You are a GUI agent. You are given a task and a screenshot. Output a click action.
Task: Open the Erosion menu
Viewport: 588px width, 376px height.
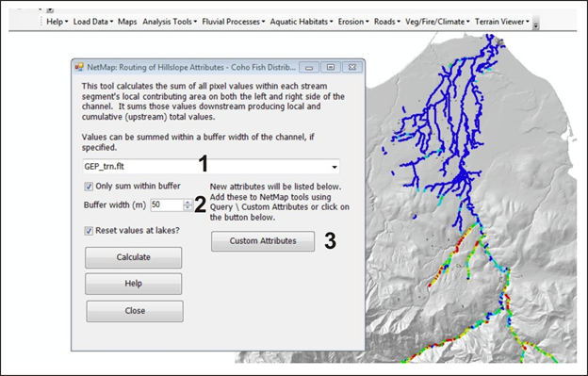[353, 22]
